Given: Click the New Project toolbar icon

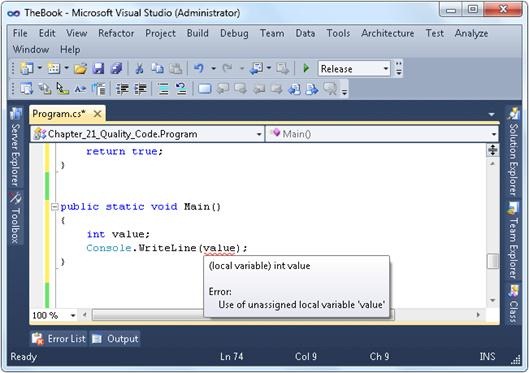Looking at the screenshot, I should click(x=27, y=69).
